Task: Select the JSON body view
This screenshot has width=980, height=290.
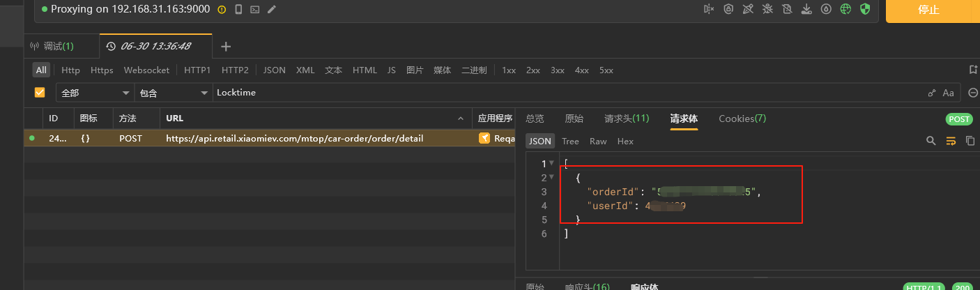Action: (x=539, y=141)
